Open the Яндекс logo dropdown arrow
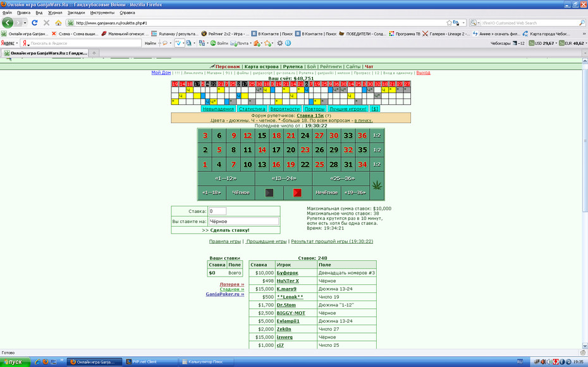 click(17, 44)
